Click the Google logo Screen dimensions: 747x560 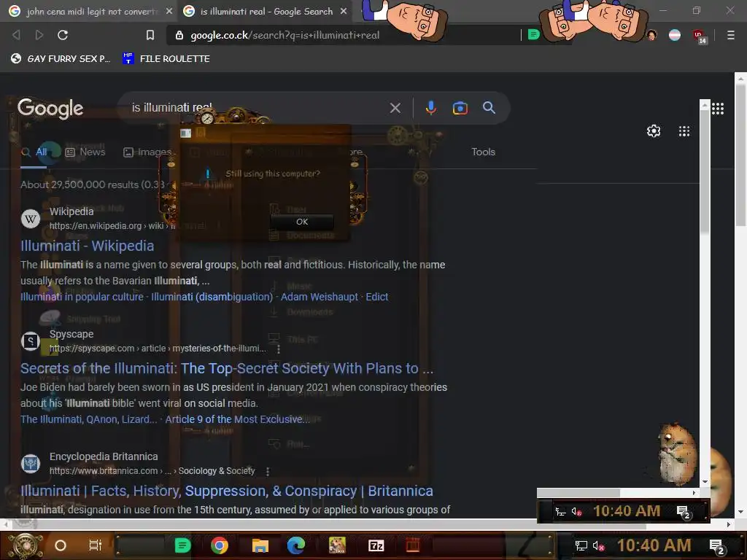[50, 109]
